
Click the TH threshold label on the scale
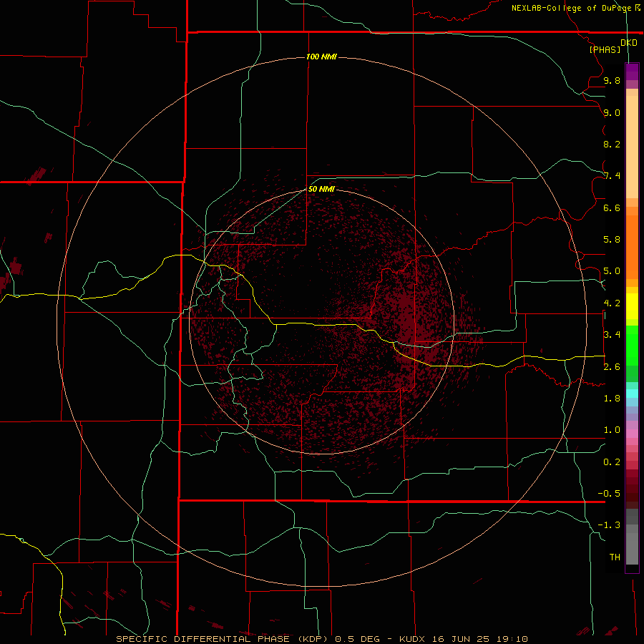tap(615, 557)
